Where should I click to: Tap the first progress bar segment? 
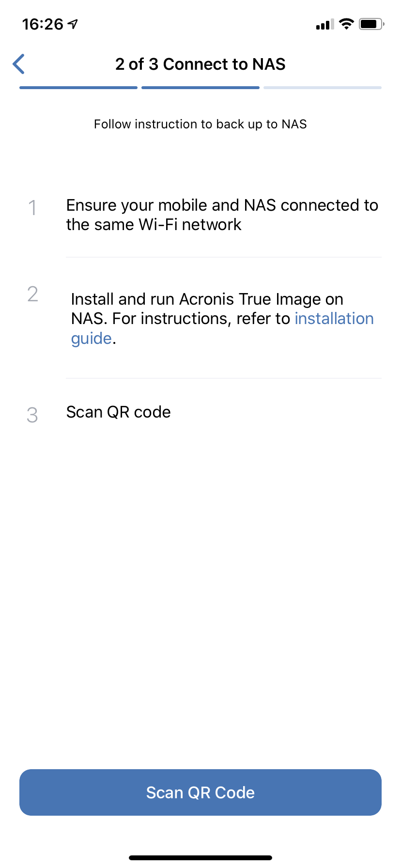78,88
